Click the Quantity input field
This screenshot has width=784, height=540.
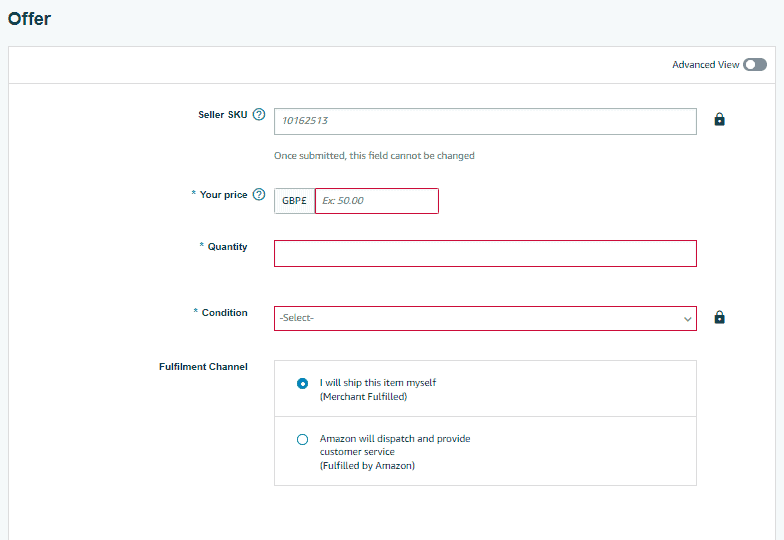pyautogui.click(x=485, y=254)
